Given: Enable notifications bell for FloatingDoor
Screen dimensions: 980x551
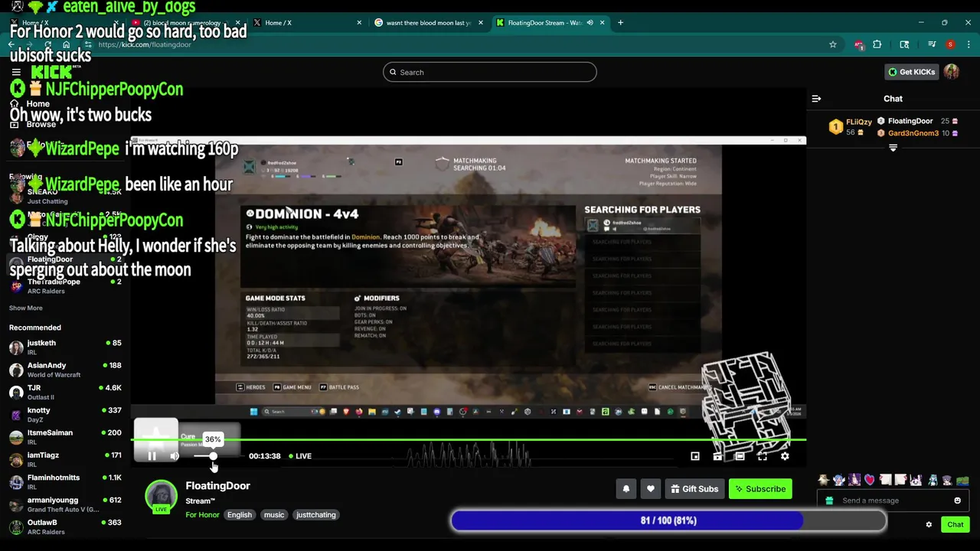Looking at the screenshot, I should point(626,489).
